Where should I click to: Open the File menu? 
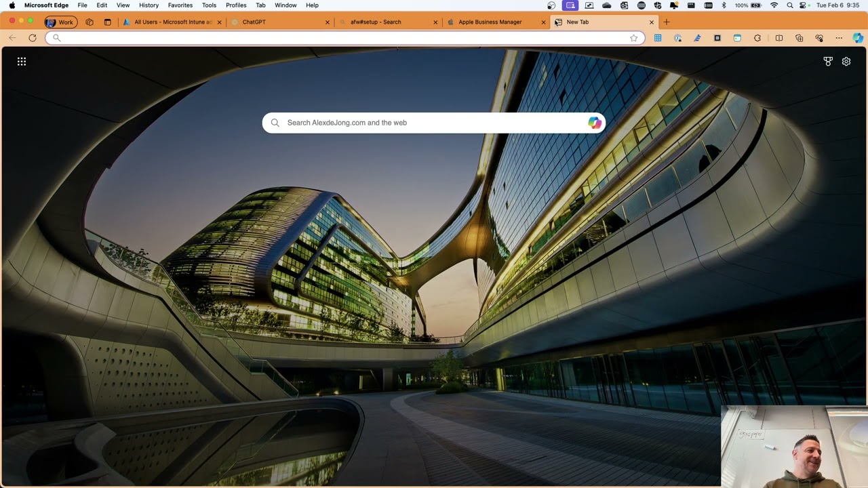[82, 5]
